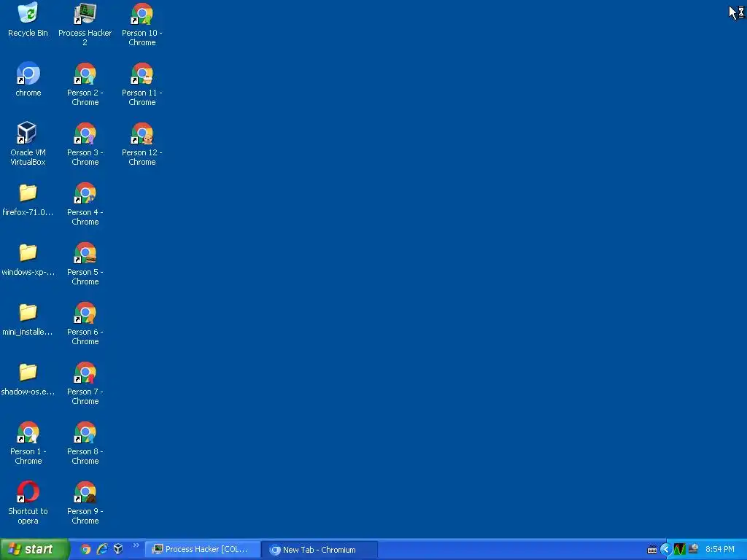Select the Person 10 - Chrome shortcut

point(142,24)
